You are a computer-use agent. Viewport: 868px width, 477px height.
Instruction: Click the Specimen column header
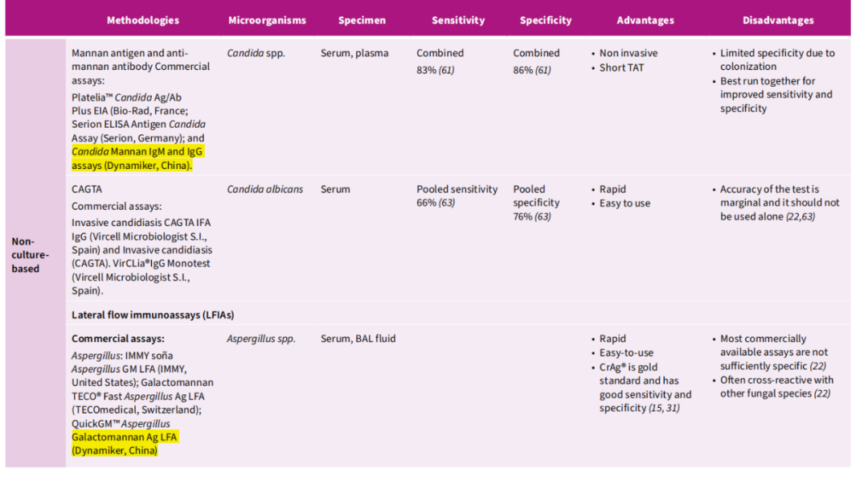(x=362, y=20)
